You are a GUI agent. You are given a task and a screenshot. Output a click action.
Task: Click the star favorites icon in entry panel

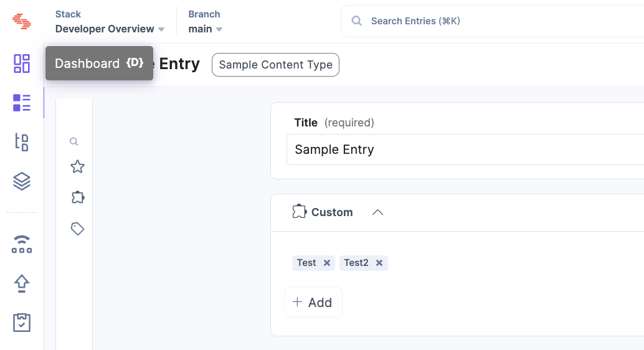point(78,166)
